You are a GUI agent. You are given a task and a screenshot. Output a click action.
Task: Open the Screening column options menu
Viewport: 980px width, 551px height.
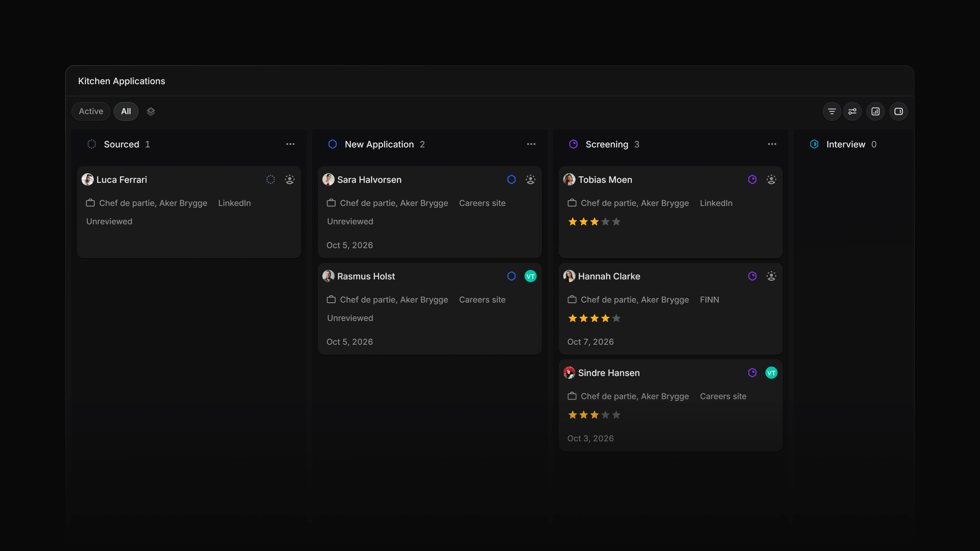coord(772,144)
